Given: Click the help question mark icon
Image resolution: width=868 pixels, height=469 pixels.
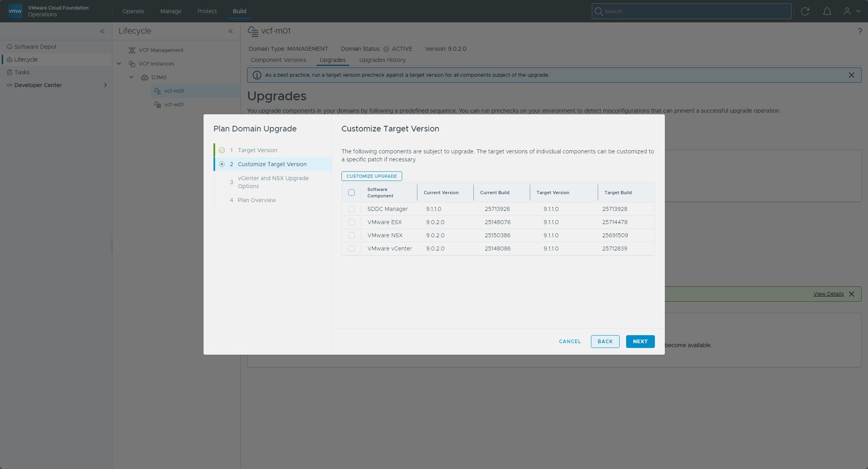Looking at the screenshot, I should 860,31.
